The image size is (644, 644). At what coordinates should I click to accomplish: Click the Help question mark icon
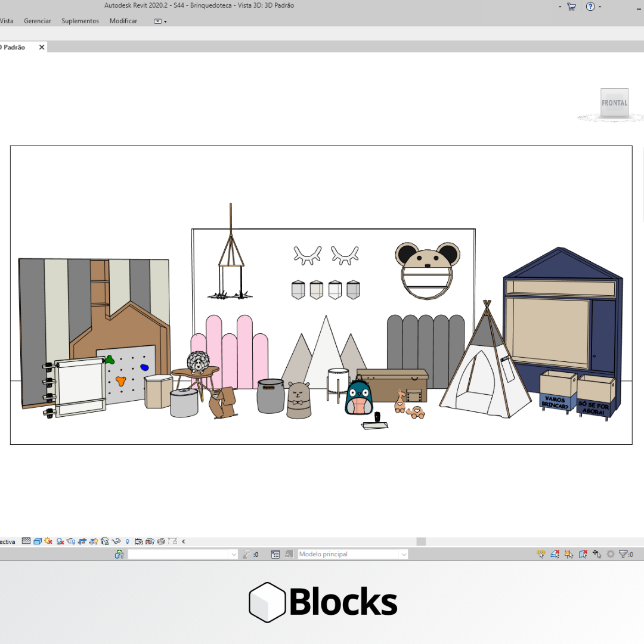(x=590, y=7)
